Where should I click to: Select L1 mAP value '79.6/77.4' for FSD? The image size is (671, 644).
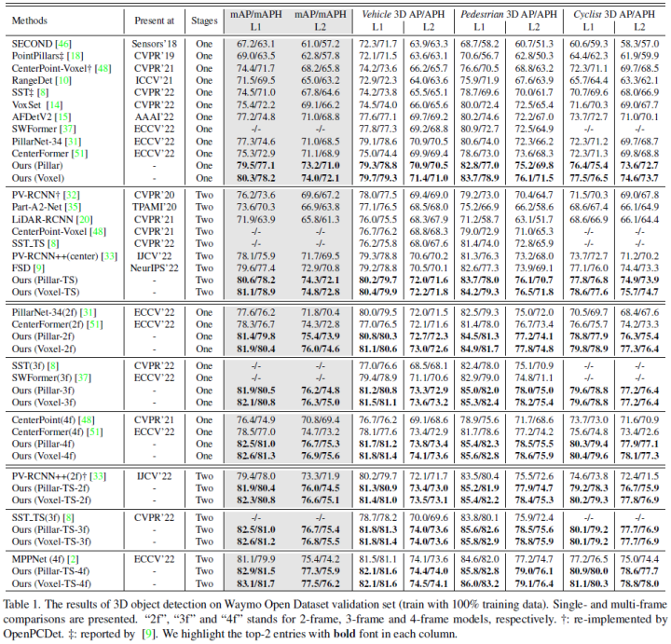(x=256, y=268)
